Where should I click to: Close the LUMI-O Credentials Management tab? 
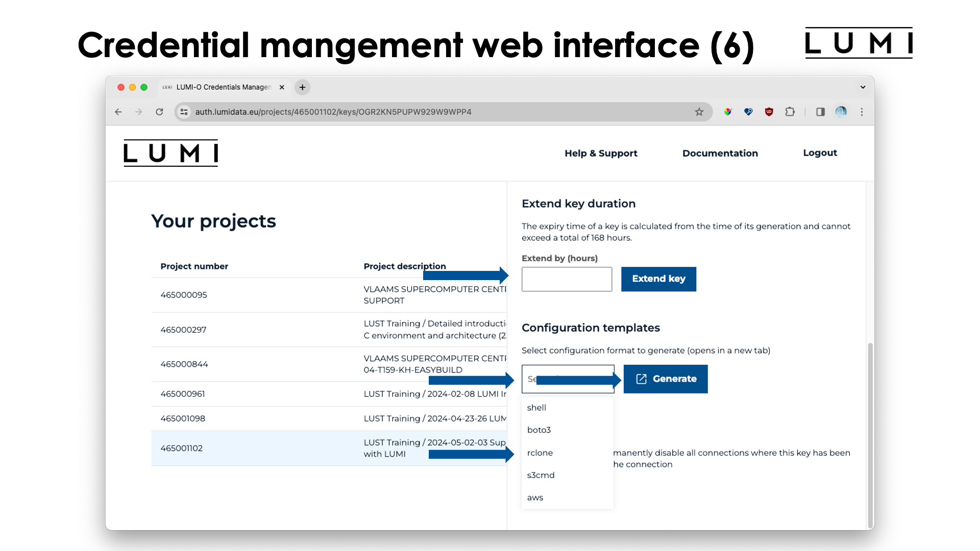pos(282,87)
